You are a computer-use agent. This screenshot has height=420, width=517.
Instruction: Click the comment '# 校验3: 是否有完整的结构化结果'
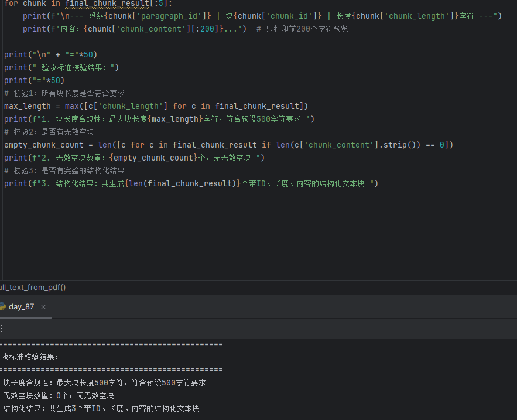coord(64,170)
